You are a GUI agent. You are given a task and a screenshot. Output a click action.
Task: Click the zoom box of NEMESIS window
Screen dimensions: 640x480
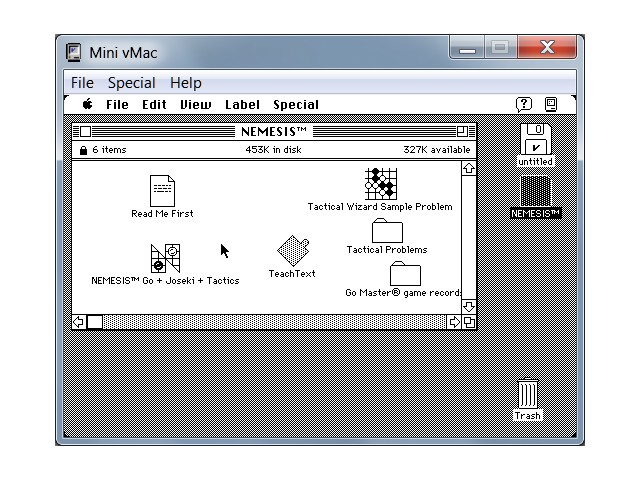pos(462,131)
